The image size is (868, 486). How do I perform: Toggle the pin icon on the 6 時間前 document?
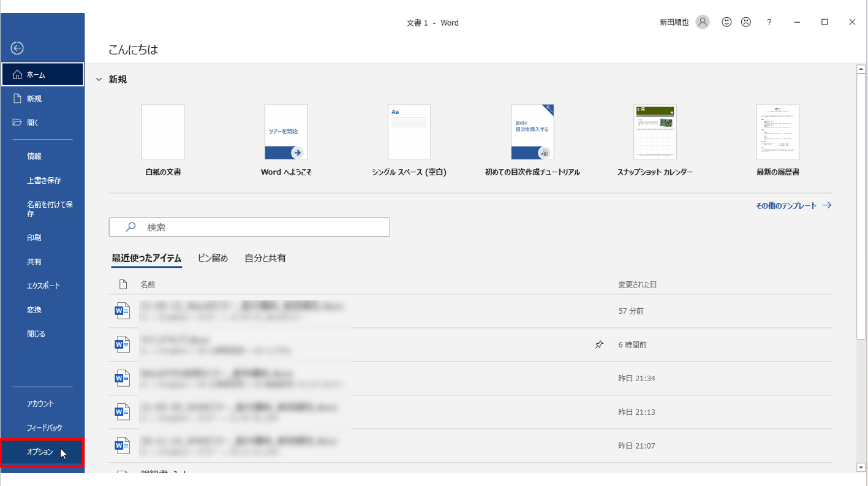point(599,345)
